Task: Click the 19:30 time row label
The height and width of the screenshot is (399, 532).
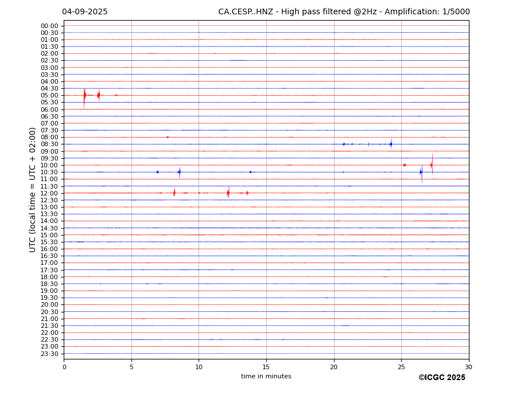Action: pyautogui.click(x=49, y=298)
